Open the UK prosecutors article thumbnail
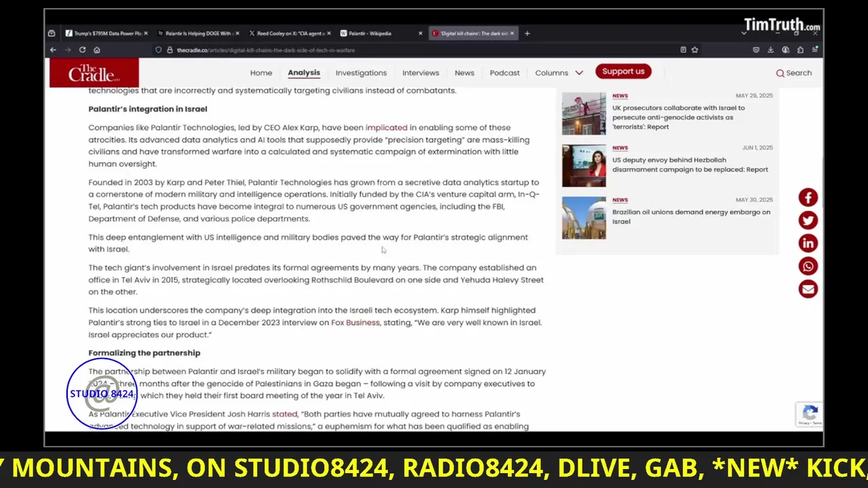 point(584,114)
